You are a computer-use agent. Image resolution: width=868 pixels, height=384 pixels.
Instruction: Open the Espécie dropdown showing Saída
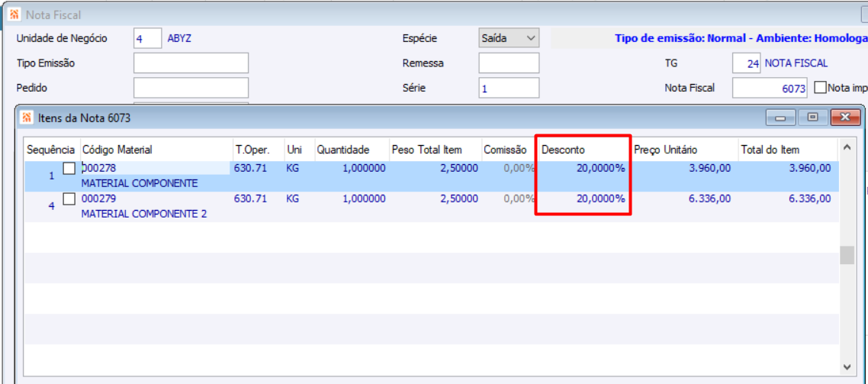pos(509,38)
